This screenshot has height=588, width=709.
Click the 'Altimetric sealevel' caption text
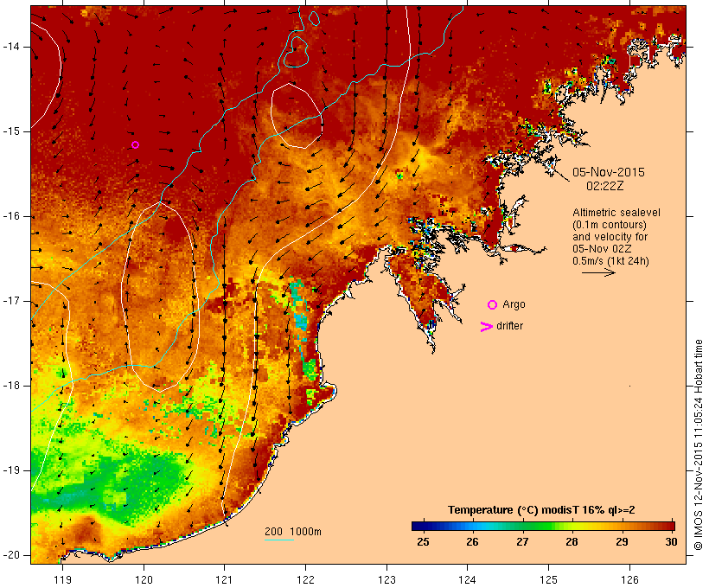point(616,213)
